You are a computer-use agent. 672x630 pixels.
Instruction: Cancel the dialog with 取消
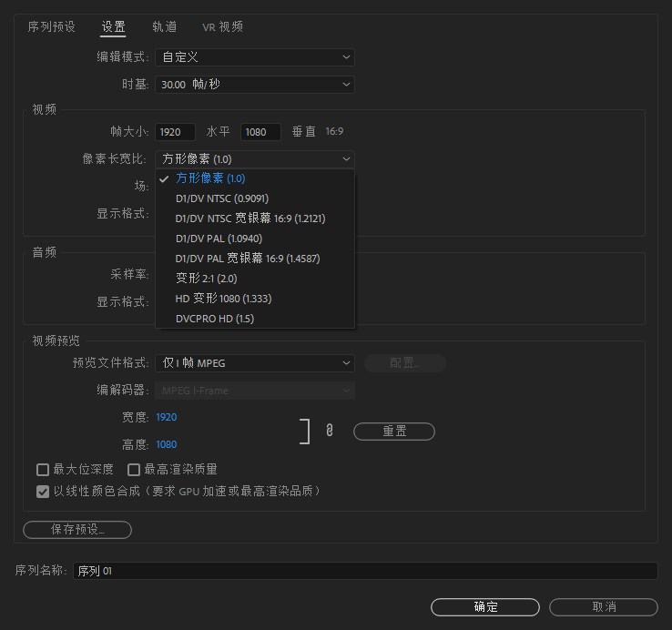point(604,607)
